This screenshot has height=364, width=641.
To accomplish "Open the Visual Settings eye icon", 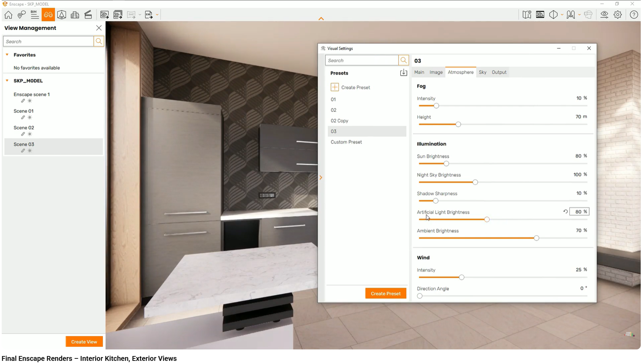I will tap(604, 15).
